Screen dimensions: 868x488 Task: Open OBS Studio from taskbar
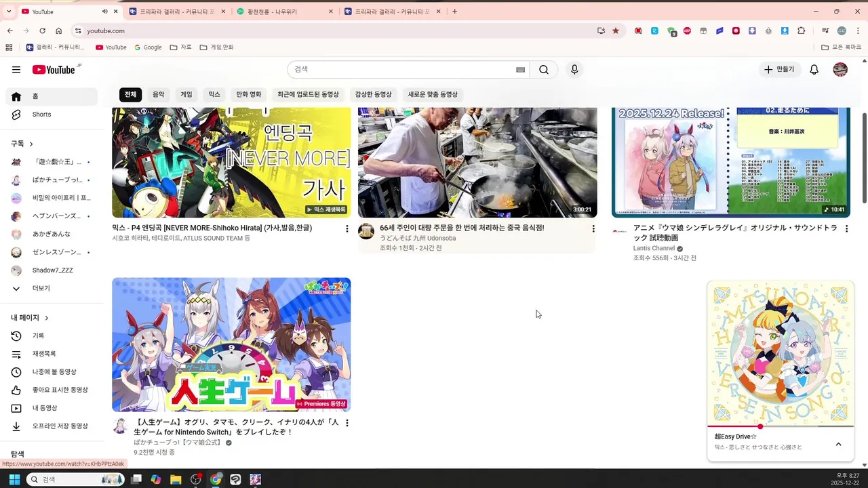coord(196,479)
